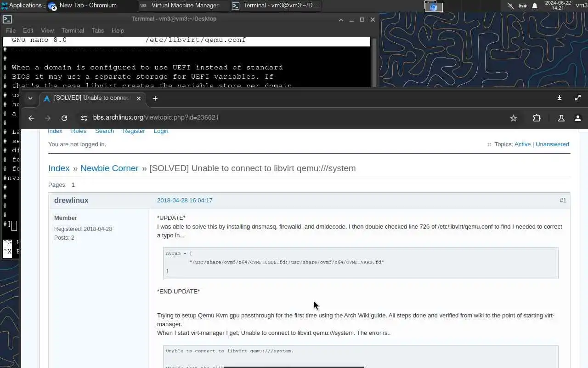The image size is (588, 368).
Task: Open the notifications bell icon
Action: point(535,6)
